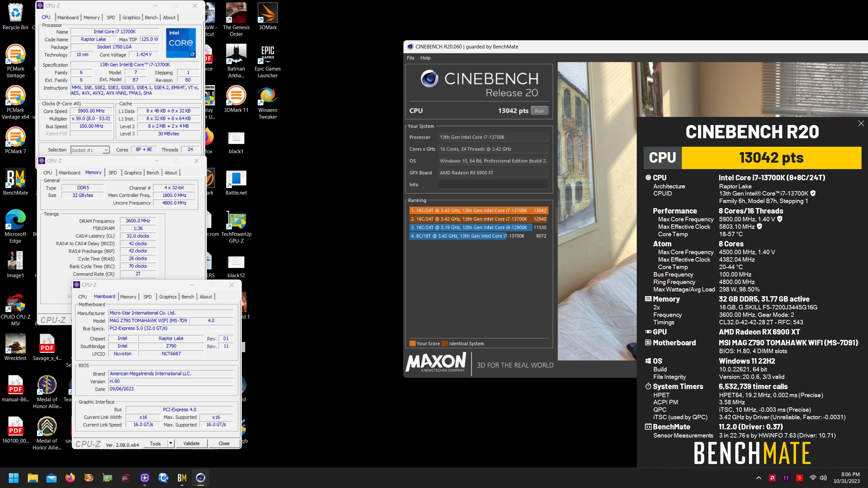
Task: Open File Explorer from the taskbar
Action: [33, 478]
